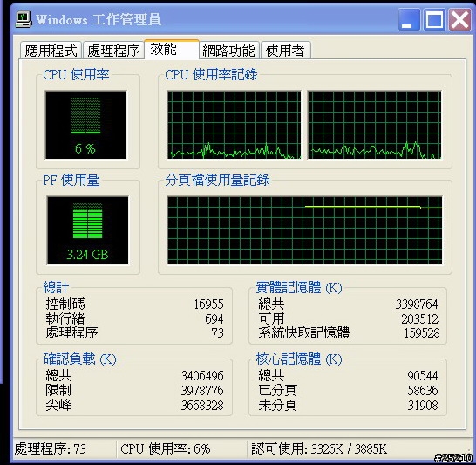Viewport: 476px width, 465px height.
Task: Click the 已分頁 value 58636
Action: (x=423, y=390)
